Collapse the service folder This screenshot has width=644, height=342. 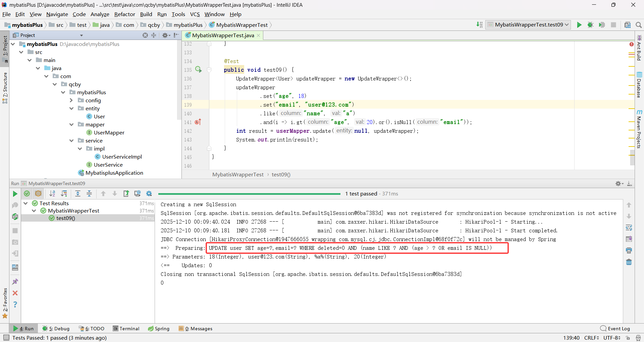pos(71,140)
